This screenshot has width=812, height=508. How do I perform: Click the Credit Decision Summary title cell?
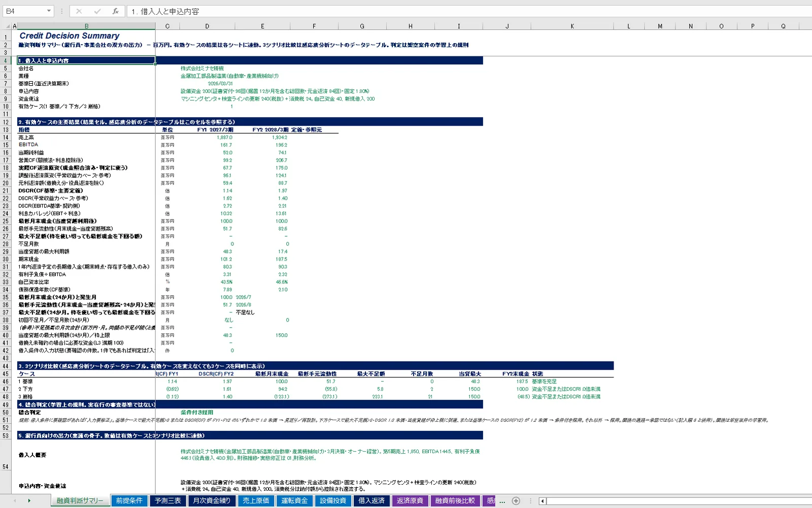pos(70,36)
